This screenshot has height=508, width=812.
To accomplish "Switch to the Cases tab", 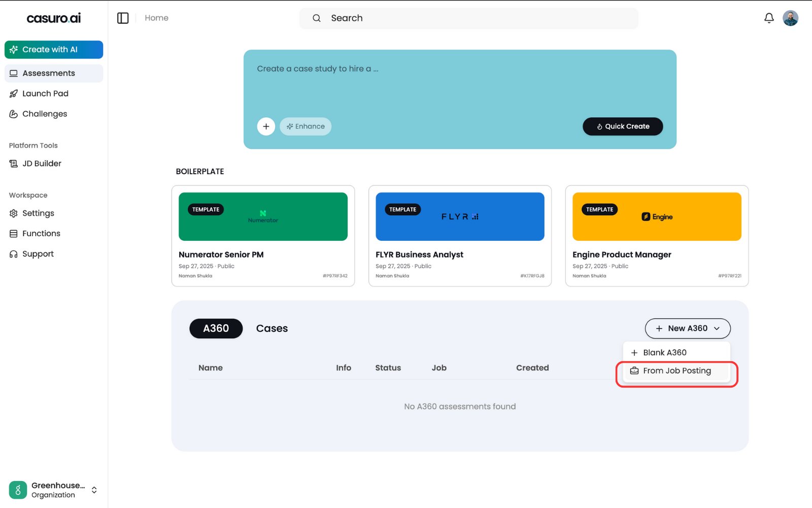I will click(272, 329).
